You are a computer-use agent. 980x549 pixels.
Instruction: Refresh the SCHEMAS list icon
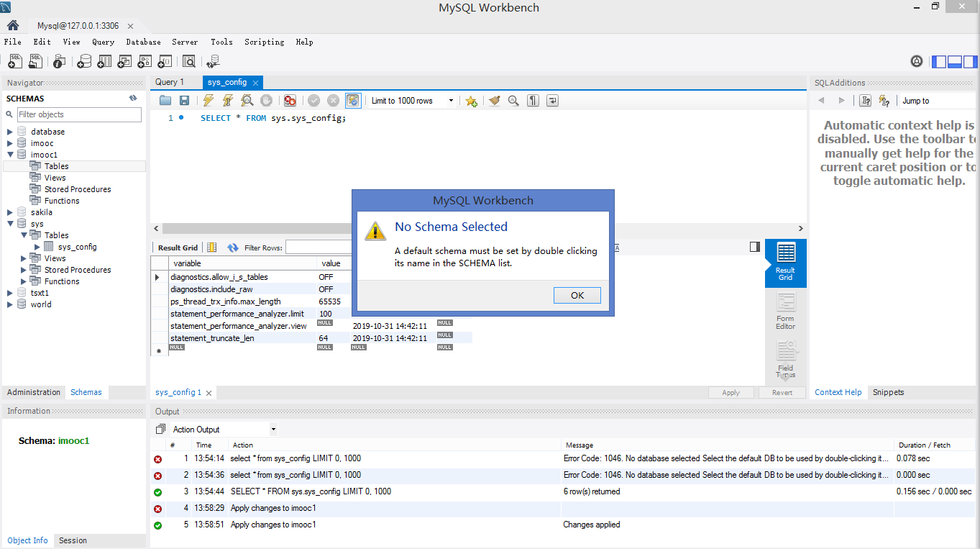coord(133,98)
